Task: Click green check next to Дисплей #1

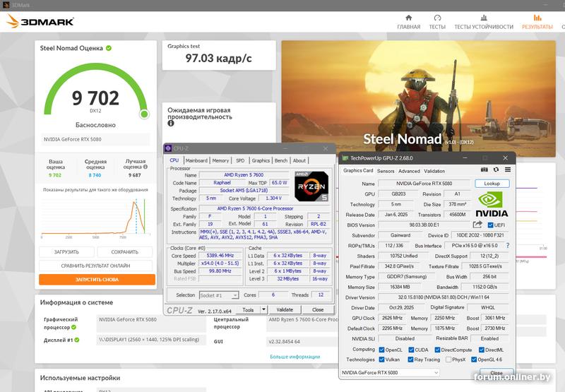Action: 77,340
